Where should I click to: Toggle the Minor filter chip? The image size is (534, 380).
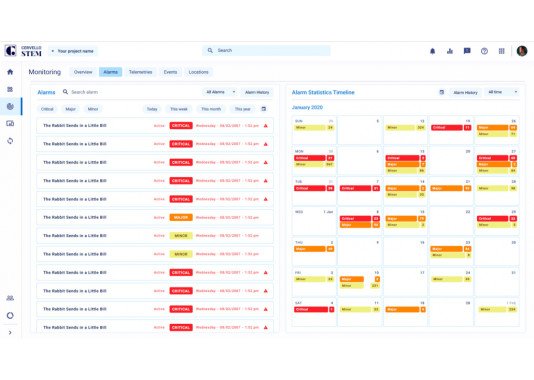click(x=93, y=109)
